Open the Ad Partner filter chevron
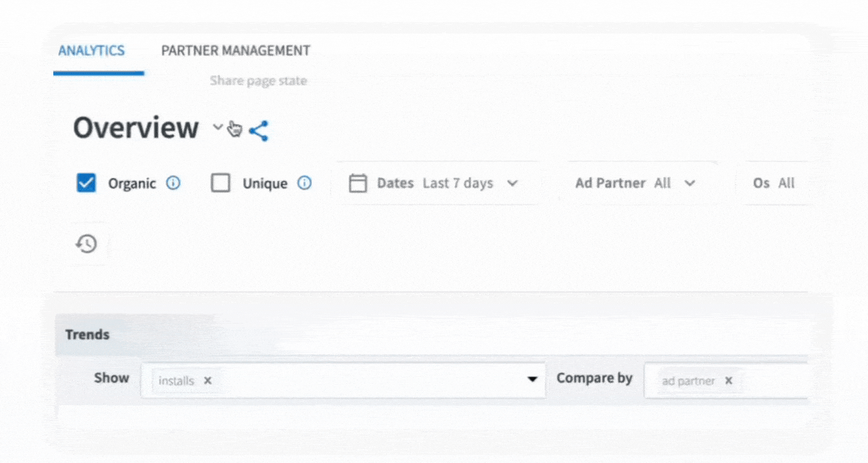The height and width of the screenshot is (463, 868). pos(689,183)
